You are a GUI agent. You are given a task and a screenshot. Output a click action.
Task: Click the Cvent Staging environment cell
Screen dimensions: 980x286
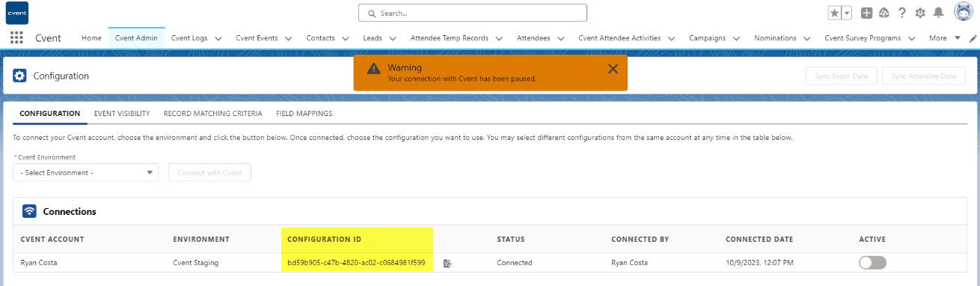point(196,263)
